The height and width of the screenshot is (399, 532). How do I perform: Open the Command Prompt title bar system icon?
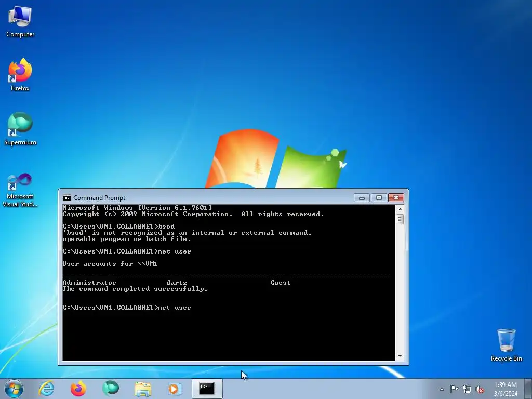click(67, 198)
